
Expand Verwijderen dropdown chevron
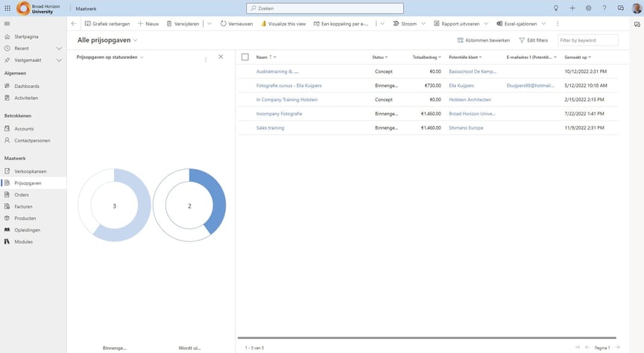209,24
